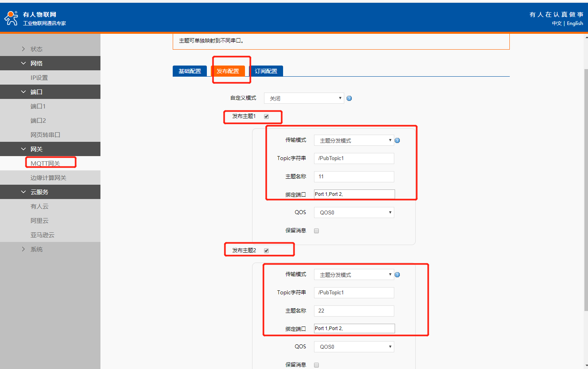Click help icon next to first 传输模式

click(x=397, y=141)
